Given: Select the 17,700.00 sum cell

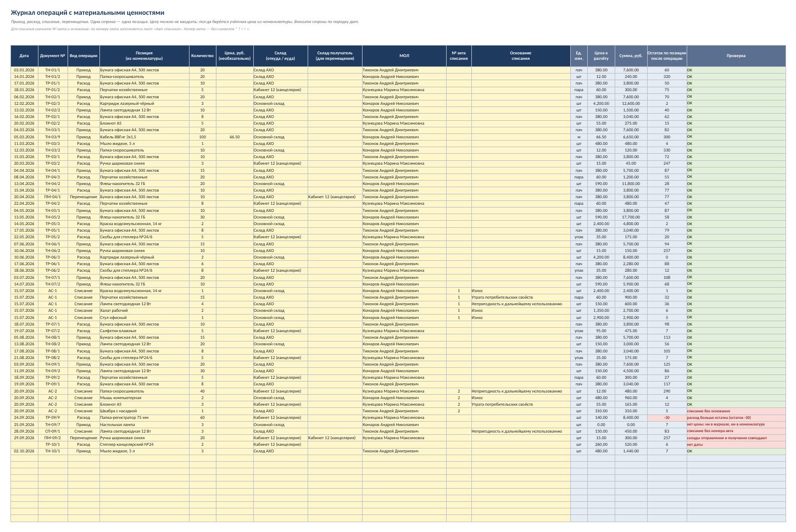Looking at the screenshot, I should (631, 217).
